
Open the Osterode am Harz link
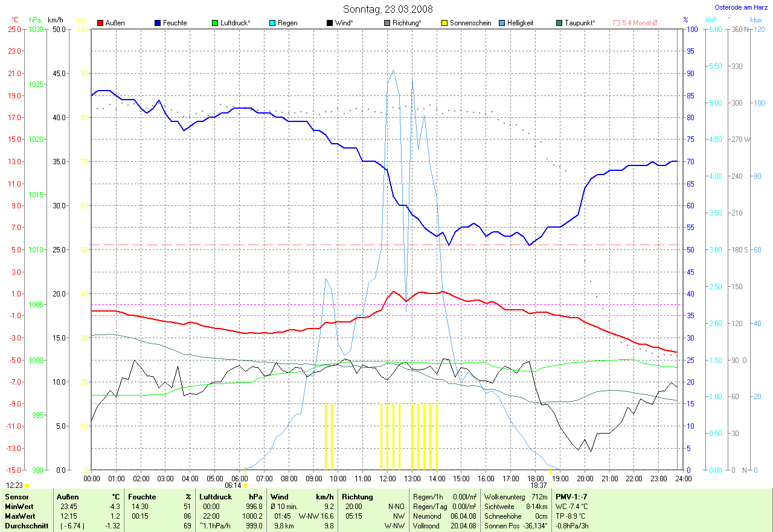[741, 7]
